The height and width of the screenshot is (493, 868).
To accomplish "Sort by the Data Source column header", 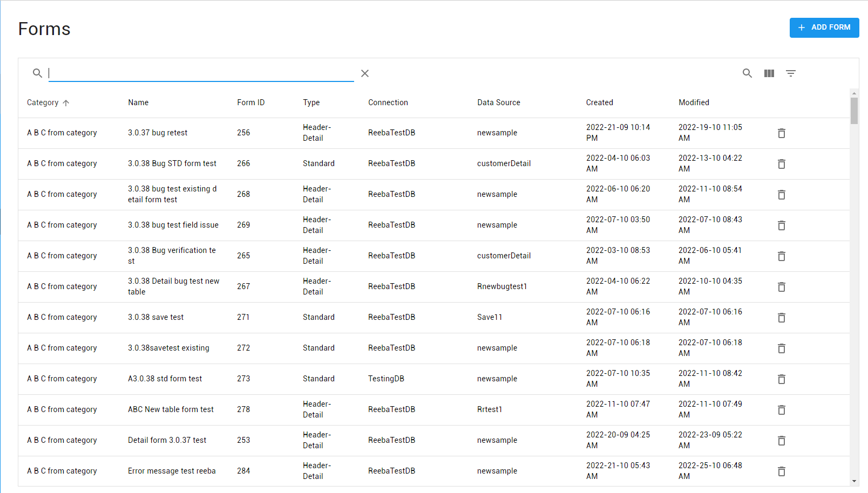I will coord(499,102).
